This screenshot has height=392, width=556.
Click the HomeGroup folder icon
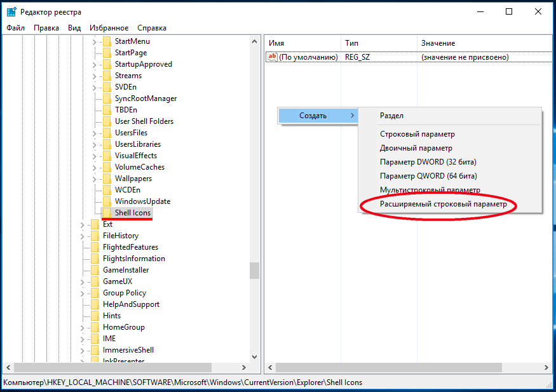[x=95, y=327]
